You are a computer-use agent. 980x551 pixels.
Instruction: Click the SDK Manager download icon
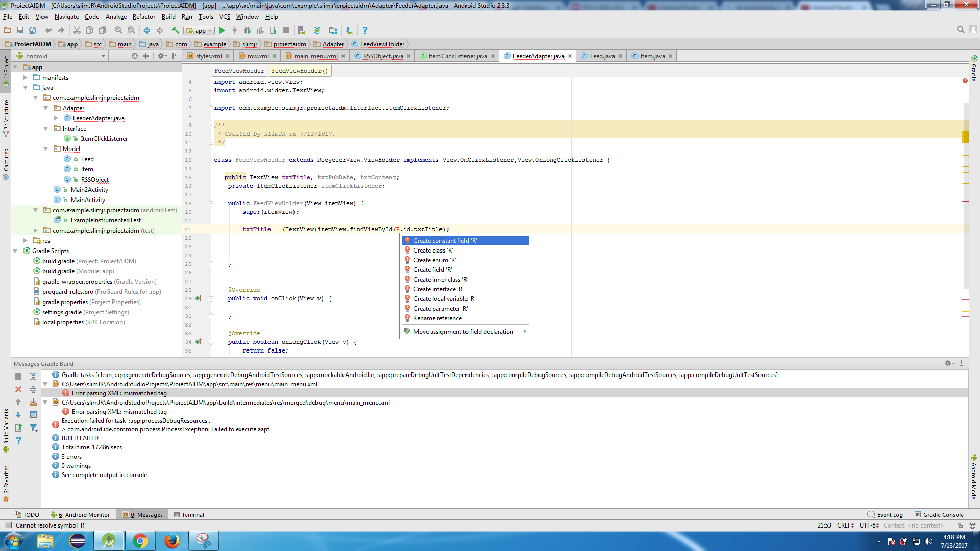349,31
